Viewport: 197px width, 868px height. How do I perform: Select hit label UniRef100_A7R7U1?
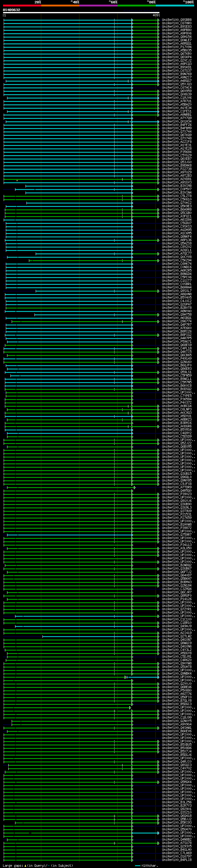click(176, 101)
